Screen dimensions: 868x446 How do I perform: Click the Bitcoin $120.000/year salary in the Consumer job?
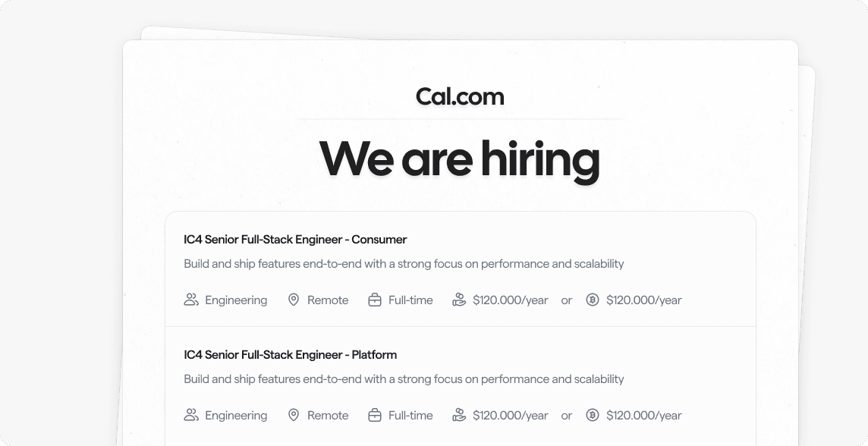coord(644,300)
